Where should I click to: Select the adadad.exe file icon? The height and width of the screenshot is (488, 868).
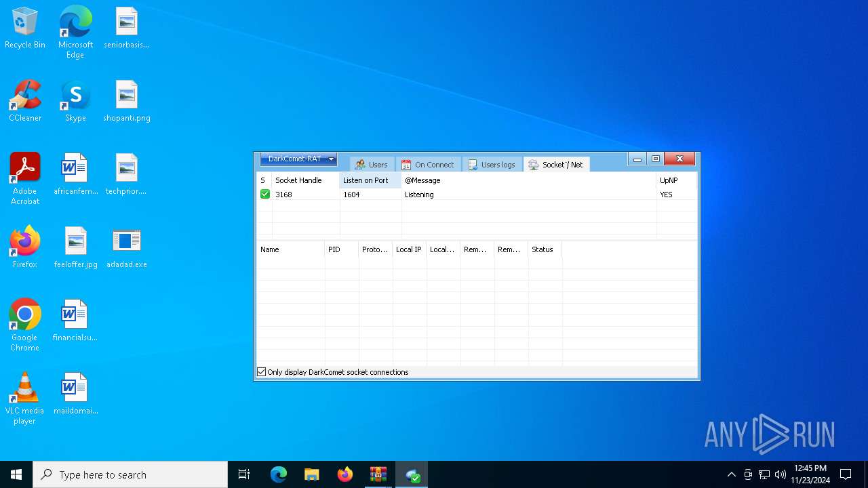(x=127, y=248)
